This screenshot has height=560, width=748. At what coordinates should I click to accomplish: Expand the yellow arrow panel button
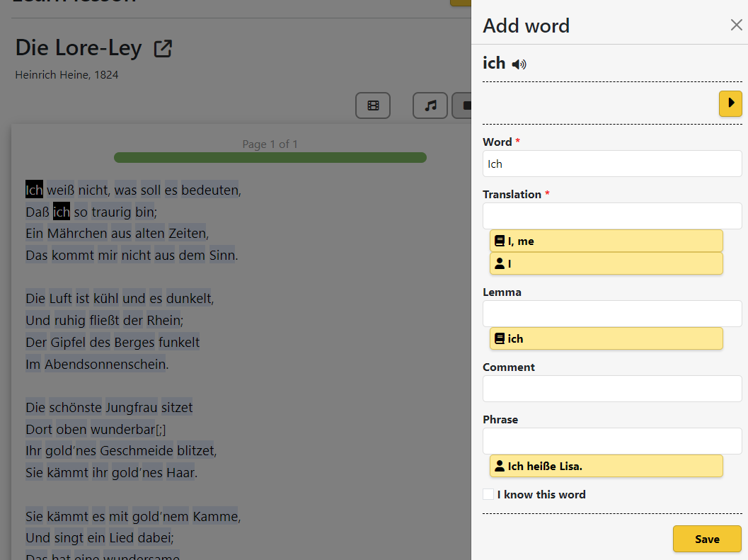click(730, 103)
